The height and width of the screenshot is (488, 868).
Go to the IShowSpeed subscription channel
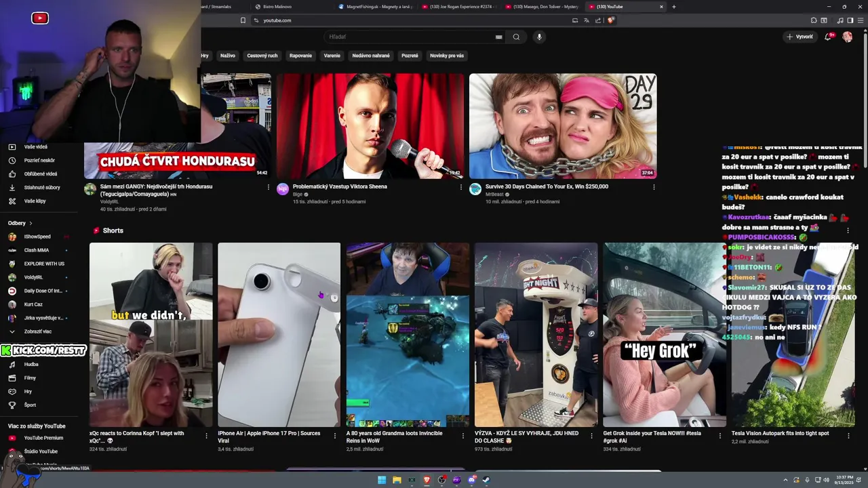pos(38,237)
